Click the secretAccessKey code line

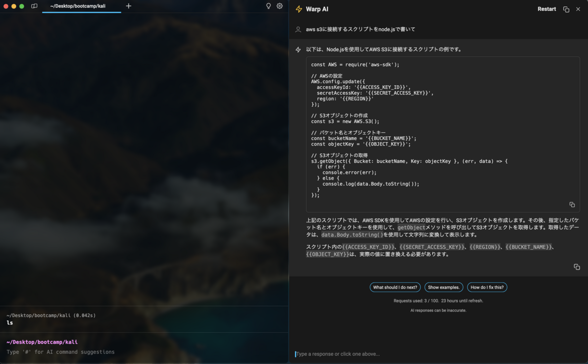click(x=375, y=93)
